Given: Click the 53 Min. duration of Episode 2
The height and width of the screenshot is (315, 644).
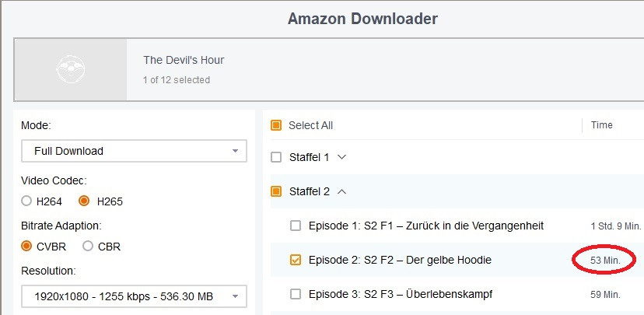Looking at the screenshot, I should [x=605, y=261].
